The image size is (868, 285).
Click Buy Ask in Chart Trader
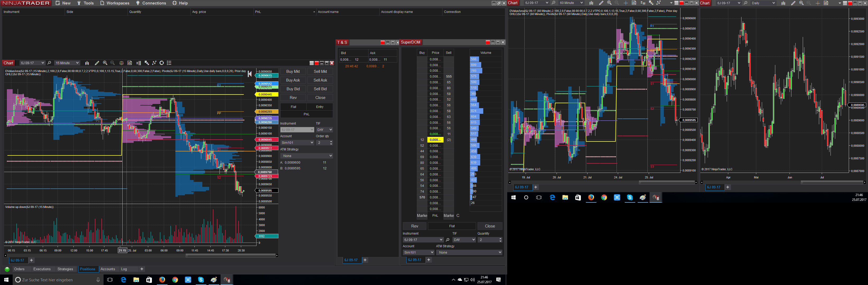click(293, 80)
